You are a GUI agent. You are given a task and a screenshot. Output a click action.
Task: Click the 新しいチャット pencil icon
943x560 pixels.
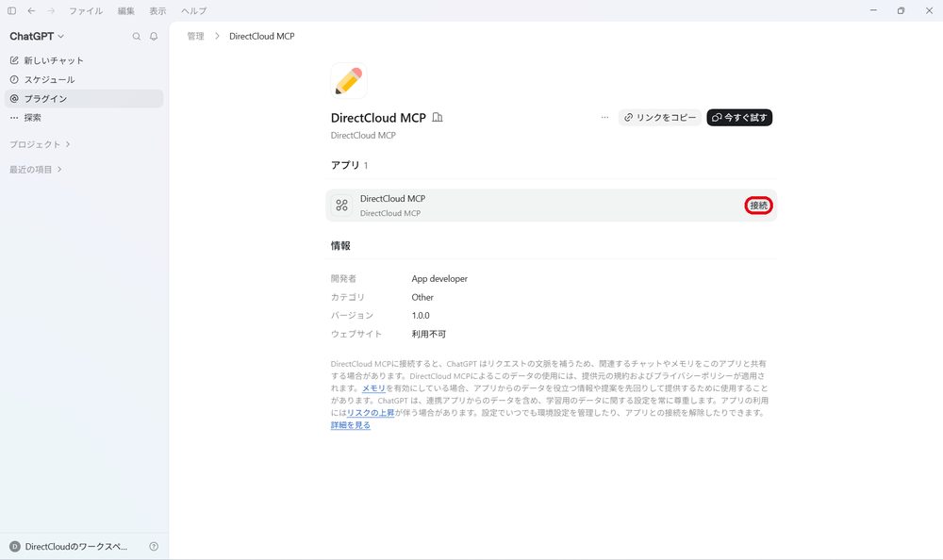pyautogui.click(x=14, y=60)
